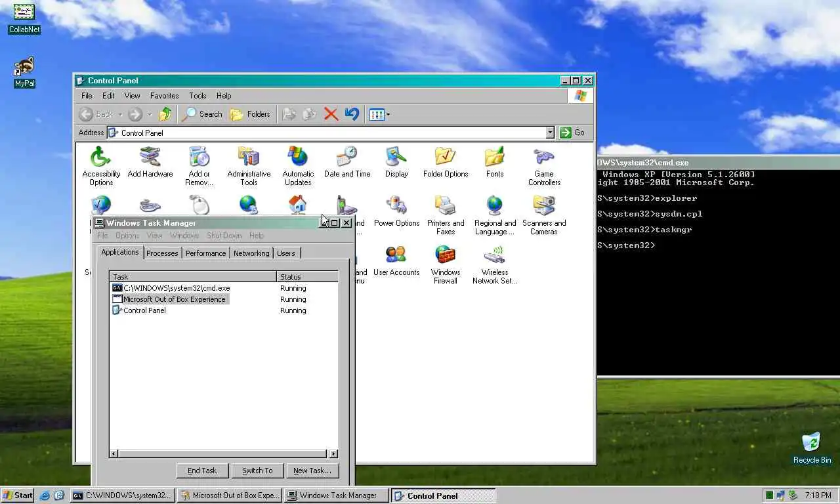This screenshot has height=504, width=840.
Task: Click the End Task button
Action: pos(202,471)
